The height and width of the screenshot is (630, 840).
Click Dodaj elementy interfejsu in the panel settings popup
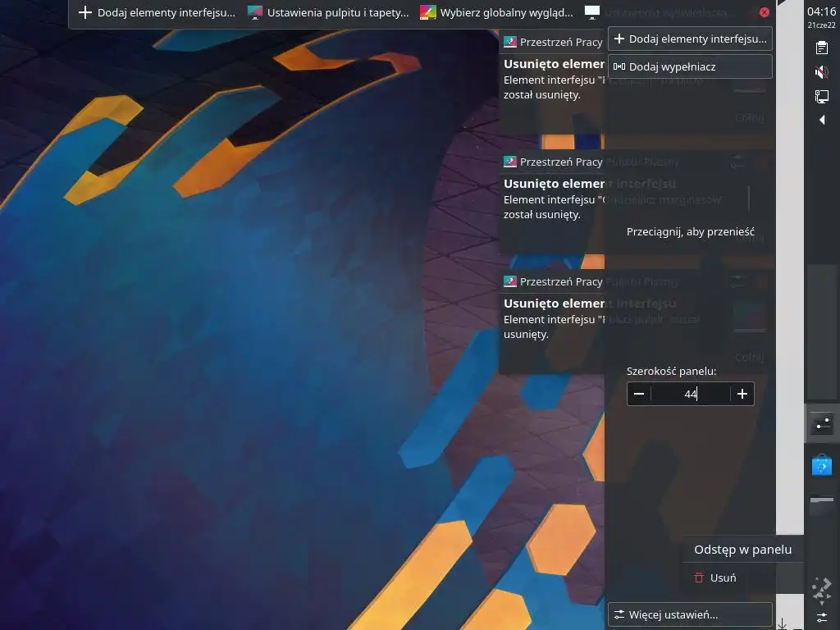690,39
